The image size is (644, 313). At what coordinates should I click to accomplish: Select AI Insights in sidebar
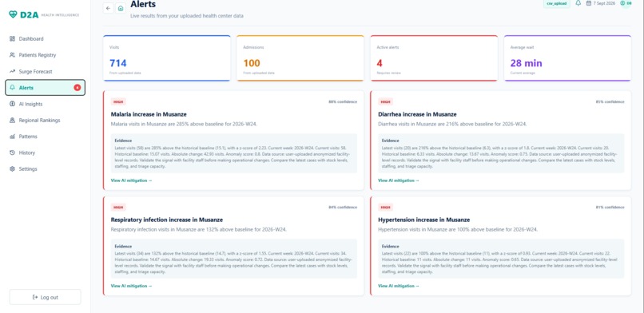[x=46, y=104]
